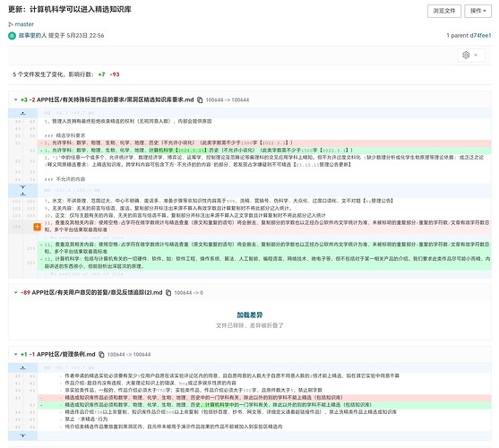
Task: Collapse the 管理条例.md file diff
Action: point(15,354)
